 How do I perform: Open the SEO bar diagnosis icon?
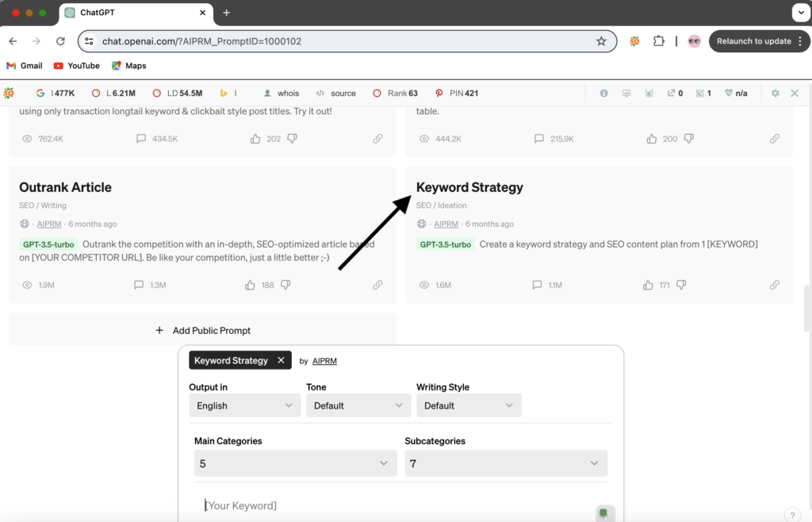(x=626, y=94)
